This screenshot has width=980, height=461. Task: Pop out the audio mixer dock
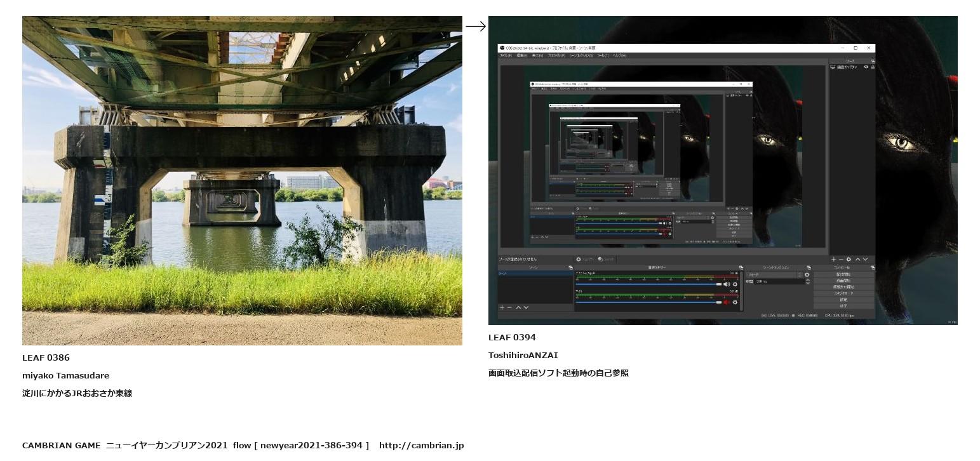741,267
